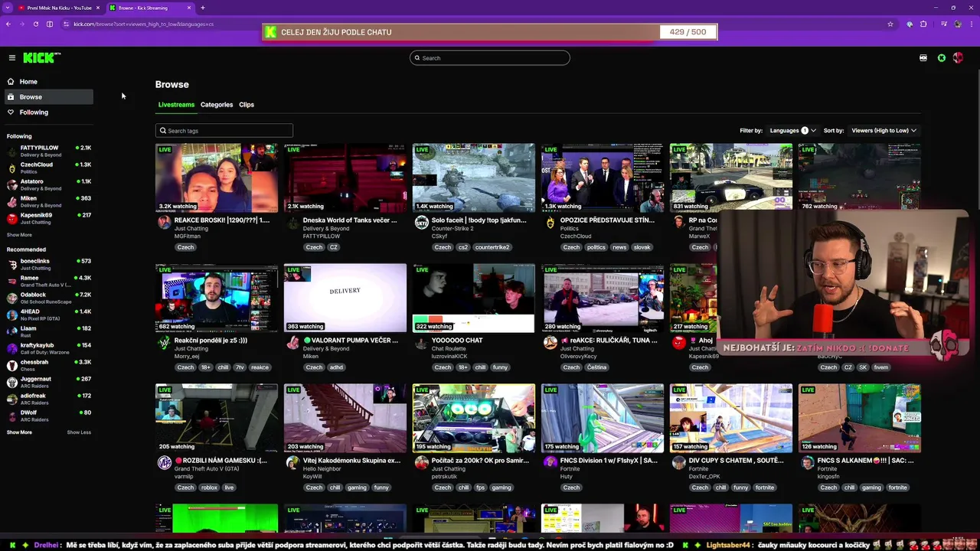980x551 pixels.
Task: Click the 7tv tag under Morry_eej stream
Action: (x=240, y=367)
